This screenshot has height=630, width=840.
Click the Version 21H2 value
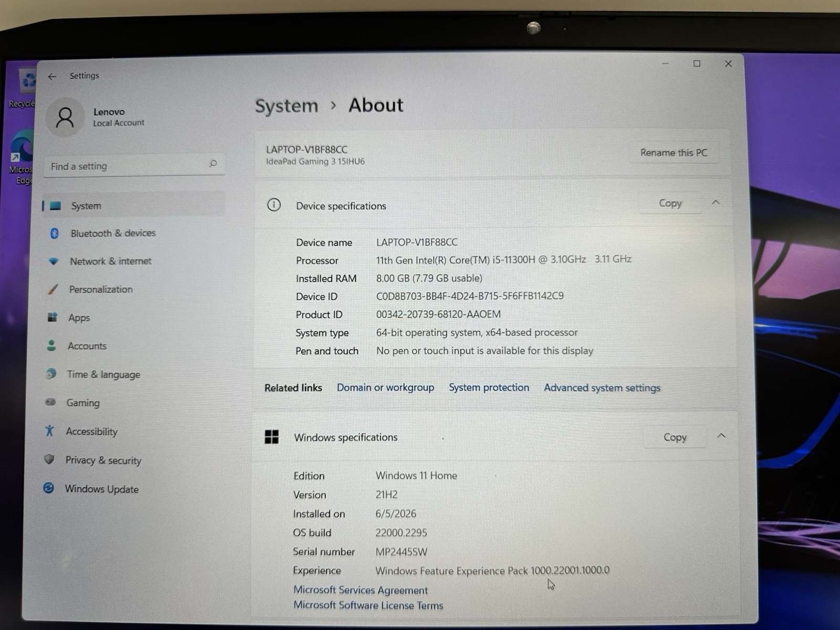[x=386, y=495]
